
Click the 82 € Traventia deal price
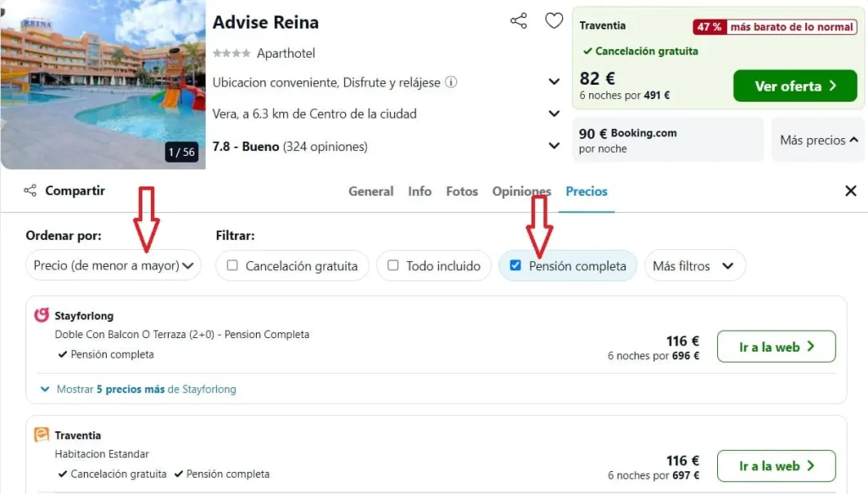598,79
